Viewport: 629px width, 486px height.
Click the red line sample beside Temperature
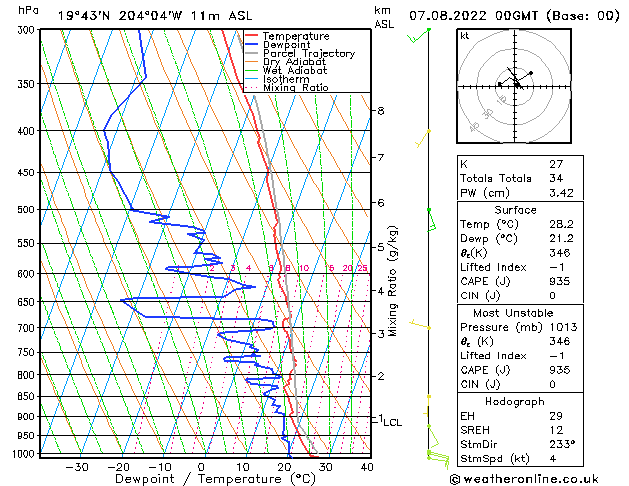(x=252, y=36)
